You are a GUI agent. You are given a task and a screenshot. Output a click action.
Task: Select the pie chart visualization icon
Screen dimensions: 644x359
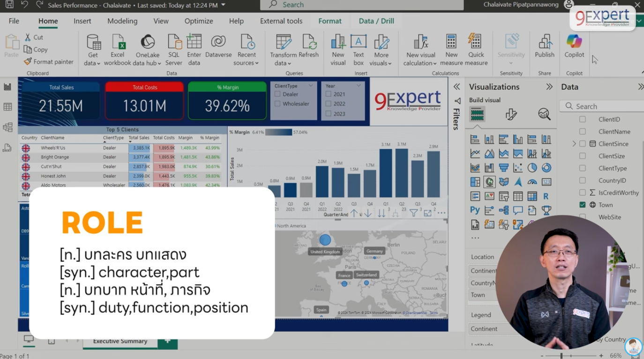[x=532, y=168]
